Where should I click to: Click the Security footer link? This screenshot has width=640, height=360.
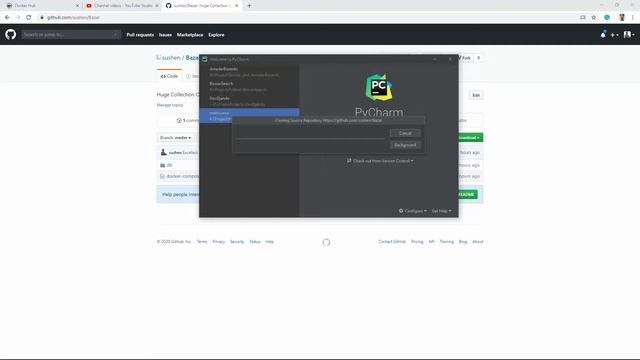(237, 242)
